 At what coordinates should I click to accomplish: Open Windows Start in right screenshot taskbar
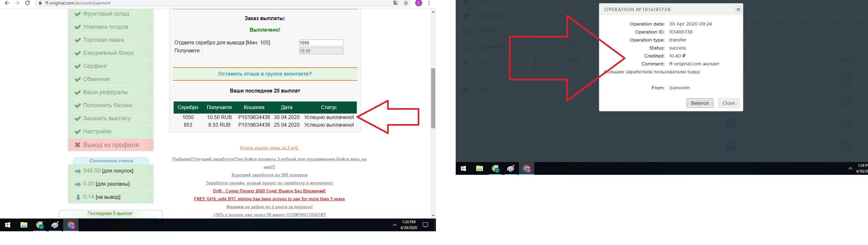[x=463, y=168]
